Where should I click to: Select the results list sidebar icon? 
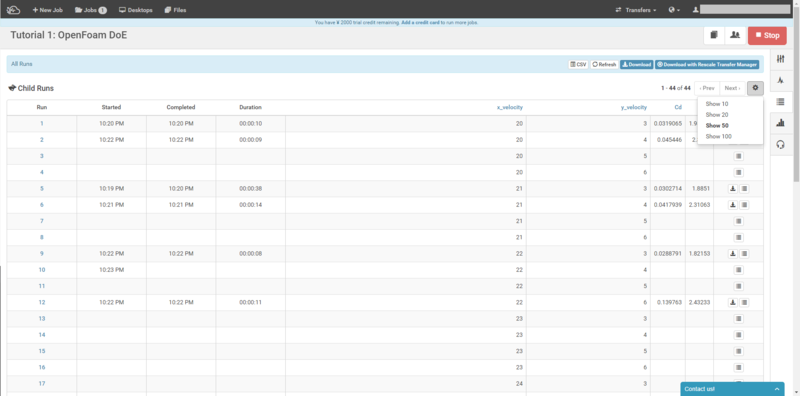(x=780, y=102)
